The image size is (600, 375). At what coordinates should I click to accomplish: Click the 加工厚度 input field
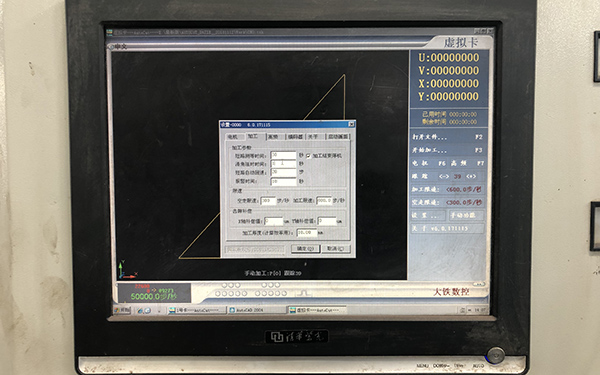[x=307, y=232]
